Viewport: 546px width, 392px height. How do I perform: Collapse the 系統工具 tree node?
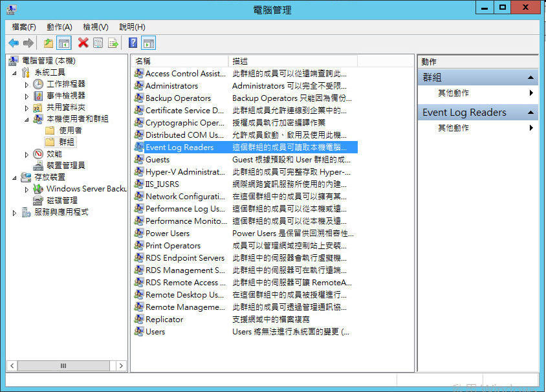tap(14, 73)
